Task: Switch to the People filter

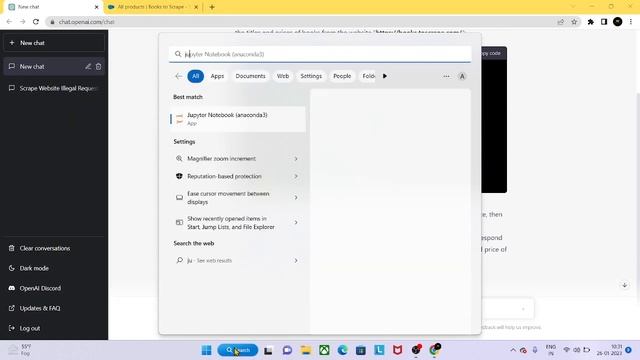Action: pos(342,76)
